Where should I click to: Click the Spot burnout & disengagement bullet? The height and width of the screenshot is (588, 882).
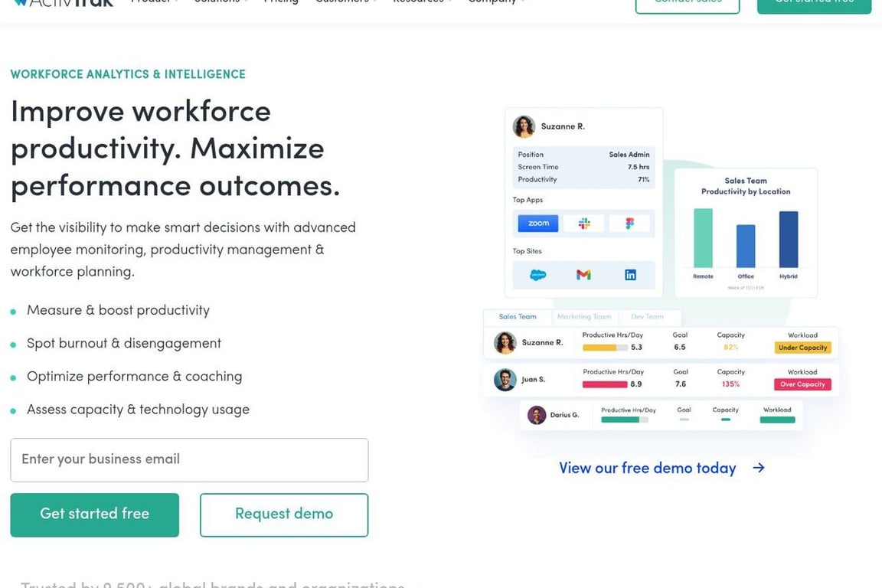tap(124, 344)
